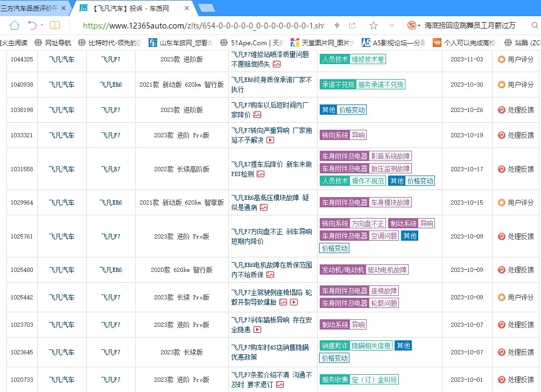Select model cell 2022款 长续高阶版
Image resolution: width=541 pixels, height=392 pixels.
click(x=181, y=169)
